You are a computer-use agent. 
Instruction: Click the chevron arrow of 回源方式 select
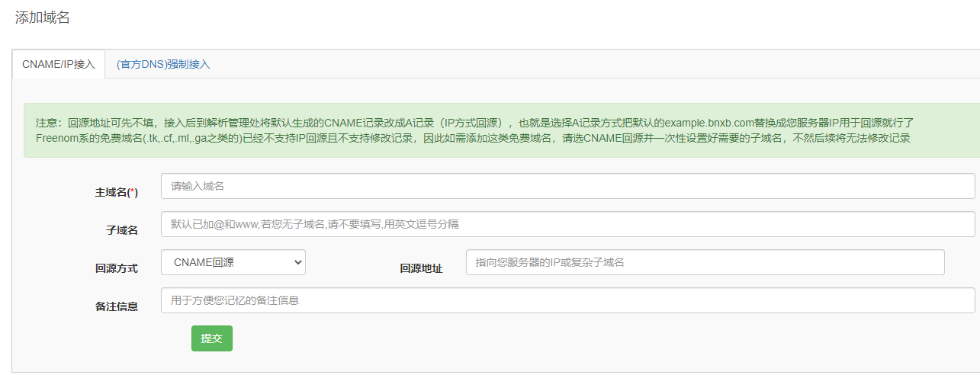[x=297, y=262]
